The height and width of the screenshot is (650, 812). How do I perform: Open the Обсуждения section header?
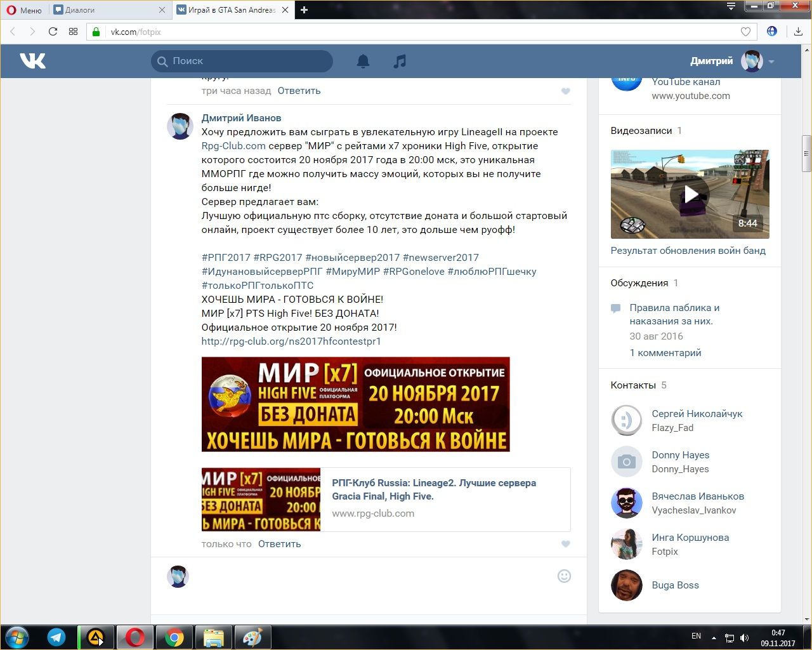639,283
